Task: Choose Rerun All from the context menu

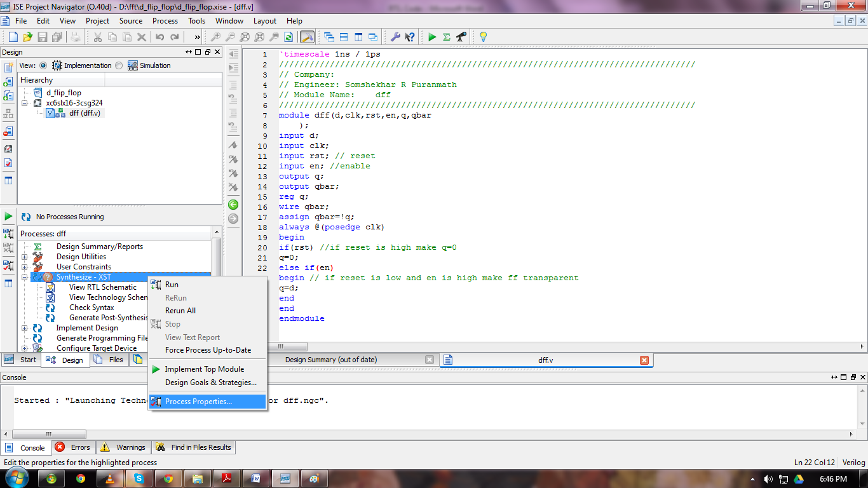Action: click(207, 311)
